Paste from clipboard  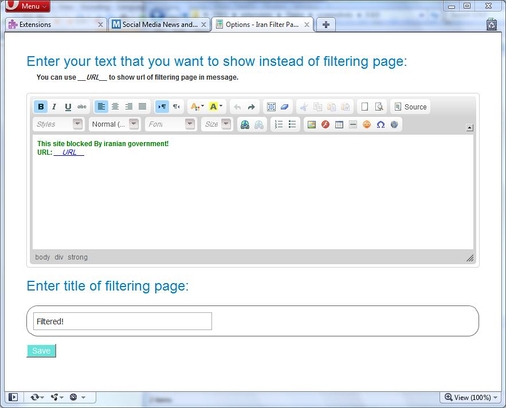click(331, 107)
